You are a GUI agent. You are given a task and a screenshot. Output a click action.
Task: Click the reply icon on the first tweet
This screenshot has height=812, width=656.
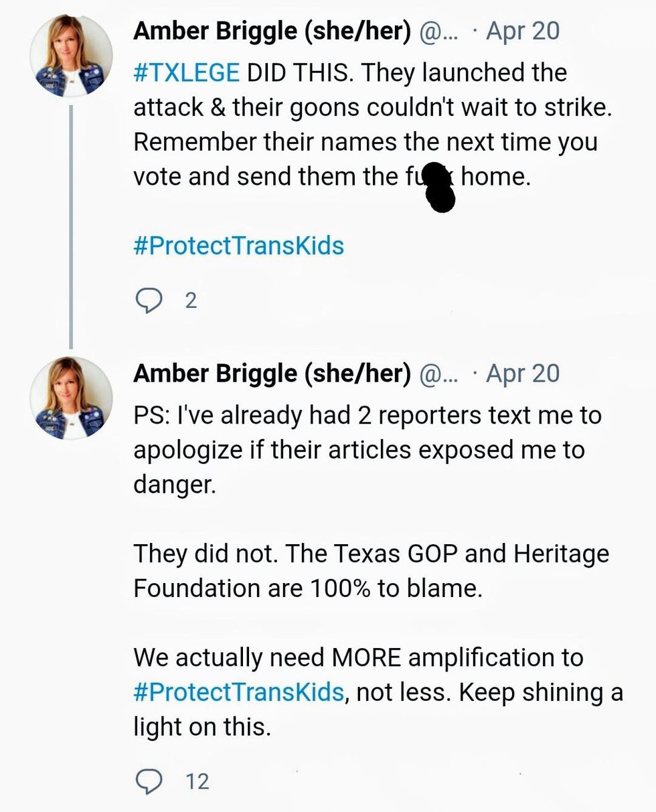point(149,301)
